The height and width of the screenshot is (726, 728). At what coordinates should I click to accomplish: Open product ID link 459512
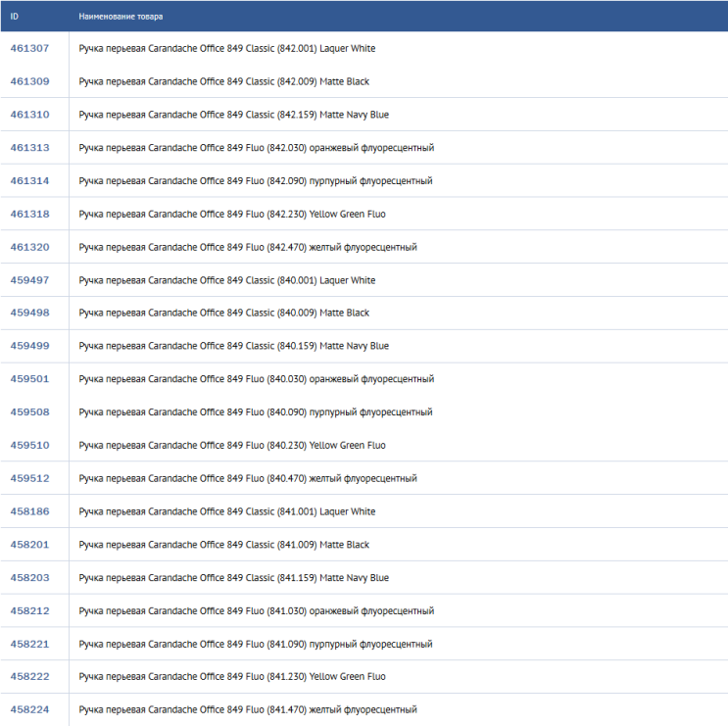pyautogui.click(x=29, y=478)
